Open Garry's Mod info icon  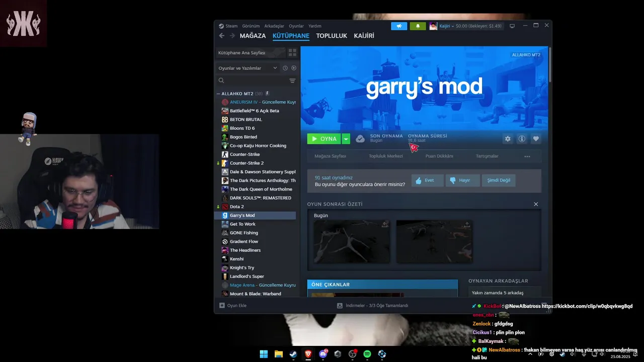pyautogui.click(x=522, y=139)
